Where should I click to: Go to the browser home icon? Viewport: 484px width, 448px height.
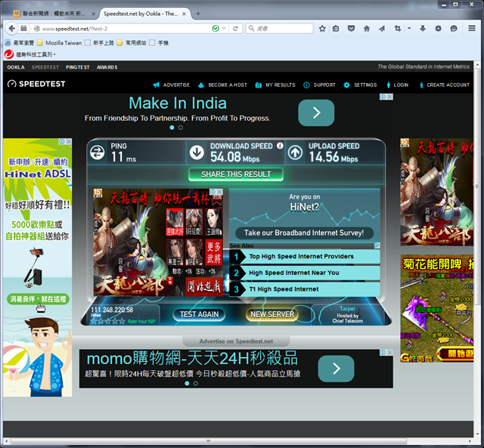(366, 29)
